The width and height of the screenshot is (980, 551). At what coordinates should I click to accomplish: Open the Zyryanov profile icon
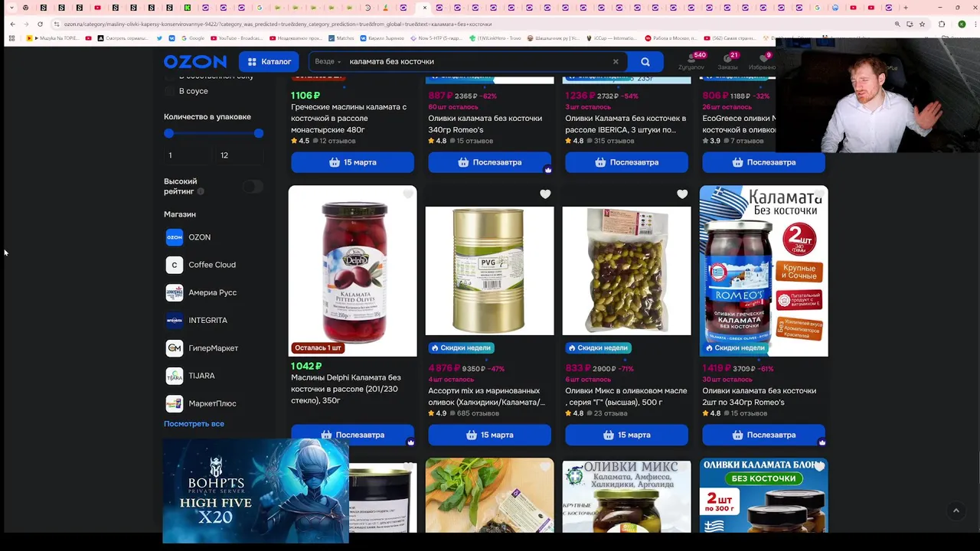point(691,61)
